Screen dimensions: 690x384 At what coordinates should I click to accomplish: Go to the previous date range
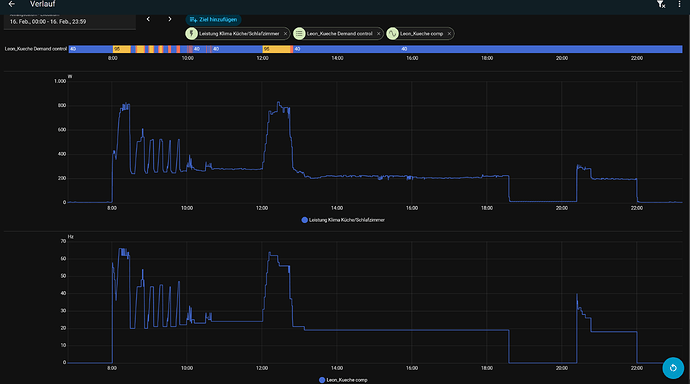(x=148, y=19)
